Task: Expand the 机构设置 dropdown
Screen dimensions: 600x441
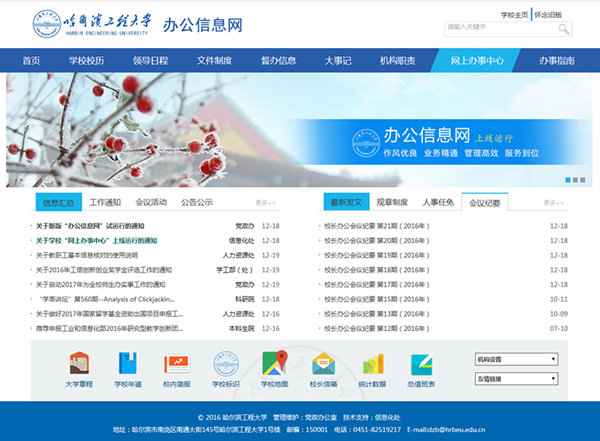Action: 516,359
